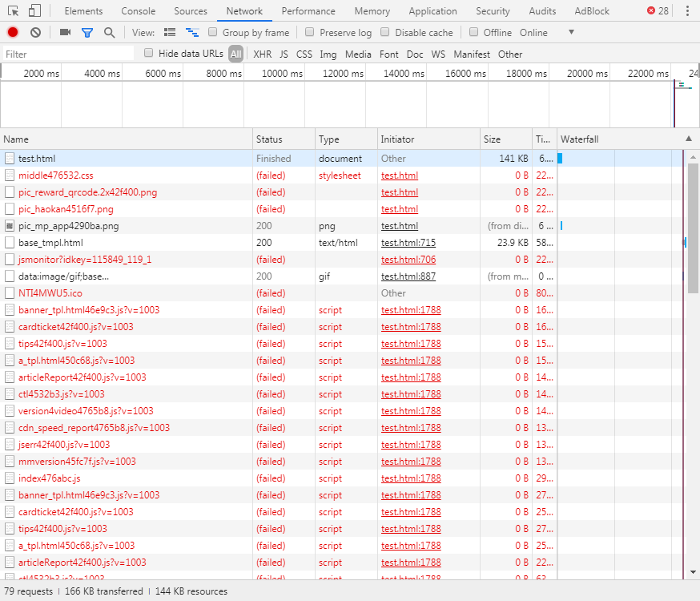Tick the Hide data URLs checkbox
This screenshot has width=700, height=601.
(149, 54)
